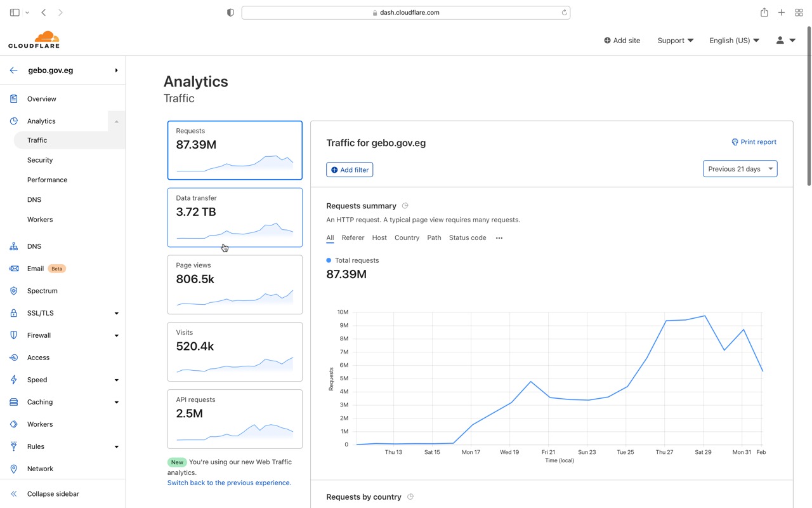Toggle the Total requests legend dot

click(x=329, y=260)
